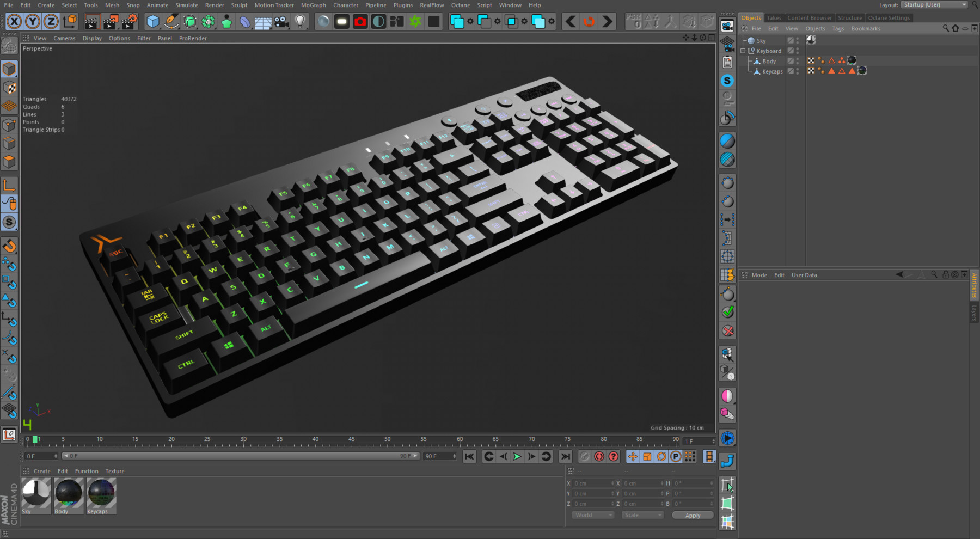Add a Light object
Screen dimensions: 980x539
click(x=299, y=22)
